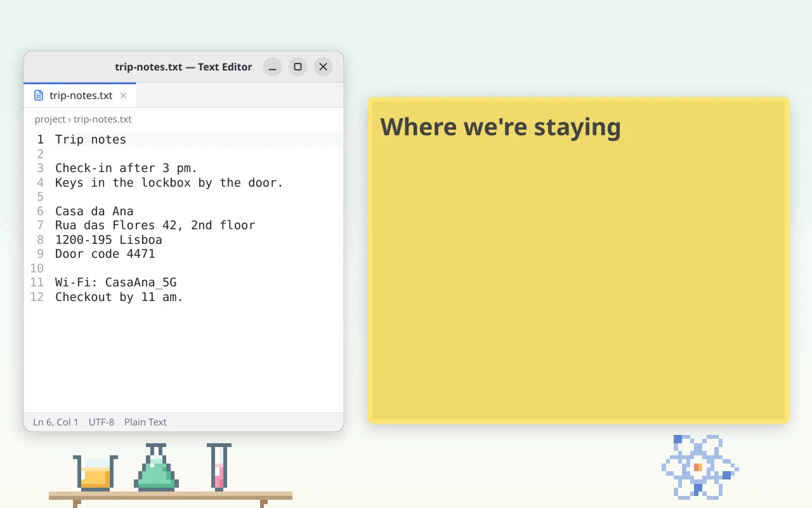
Task: Click line number 10 in the gutter
Action: pos(37,269)
